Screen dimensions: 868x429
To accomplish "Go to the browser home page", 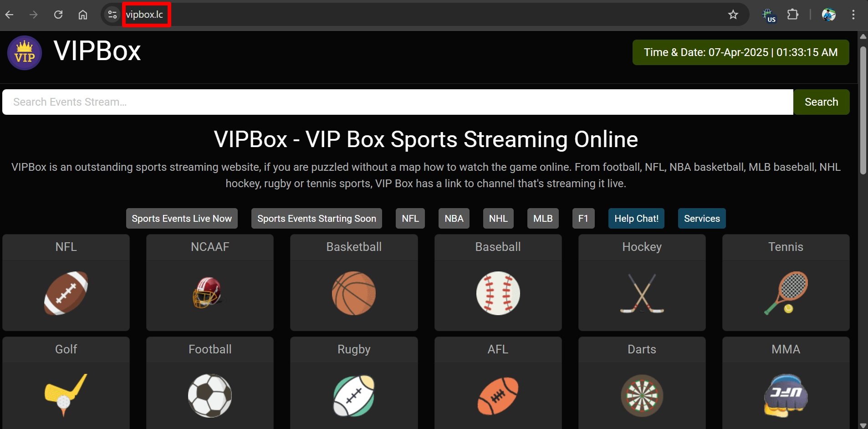I will (x=83, y=15).
